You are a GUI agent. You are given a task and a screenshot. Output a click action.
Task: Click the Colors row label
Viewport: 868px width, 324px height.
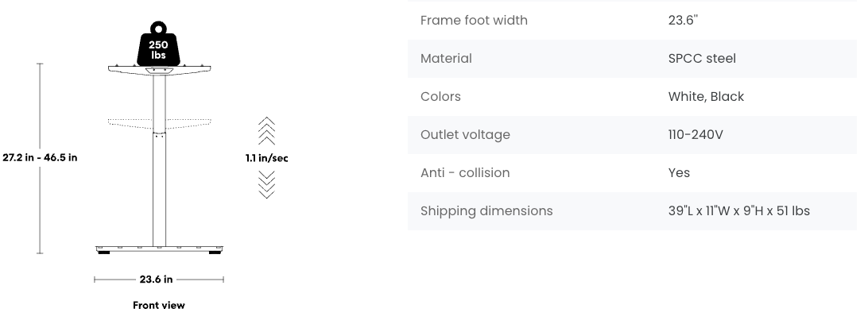click(440, 97)
